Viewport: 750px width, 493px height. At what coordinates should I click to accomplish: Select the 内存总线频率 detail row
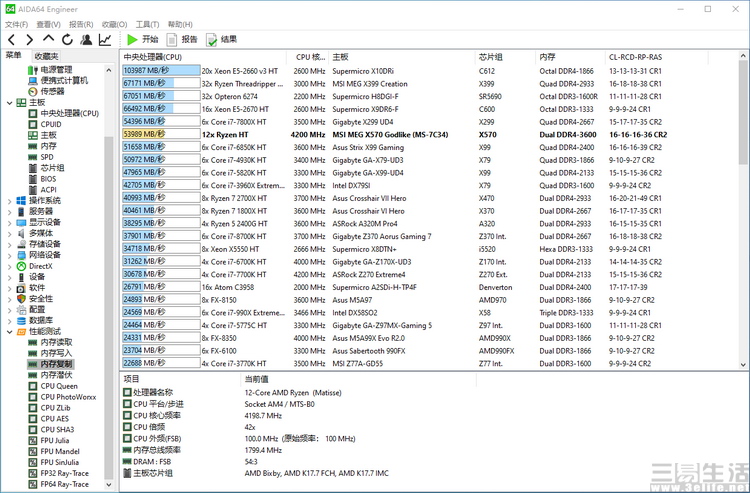[203, 450]
